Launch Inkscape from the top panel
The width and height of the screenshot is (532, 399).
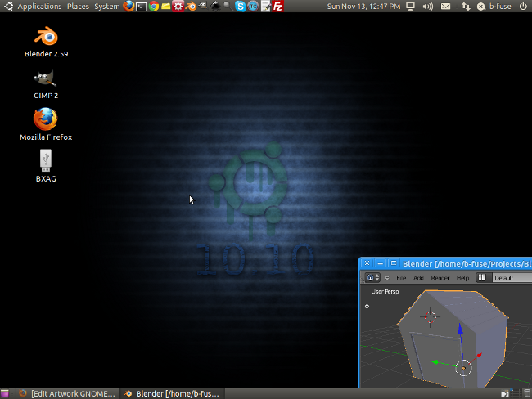(215, 6)
